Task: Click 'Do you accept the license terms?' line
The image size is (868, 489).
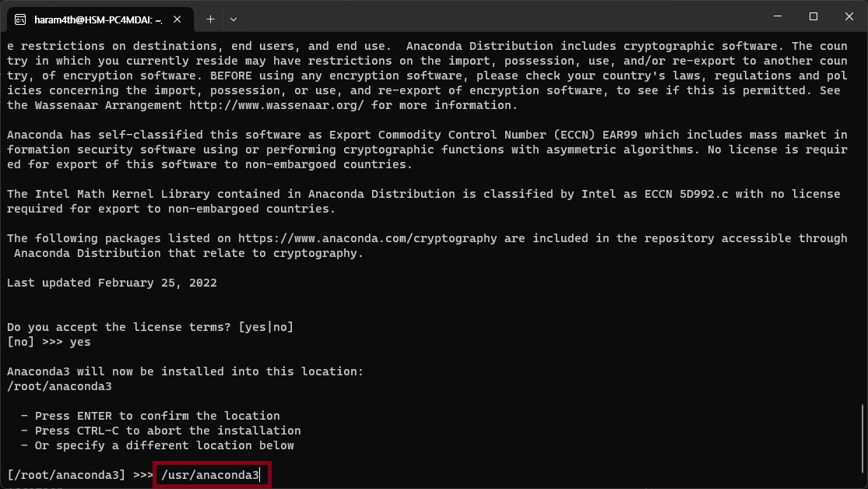Action: point(150,327)
